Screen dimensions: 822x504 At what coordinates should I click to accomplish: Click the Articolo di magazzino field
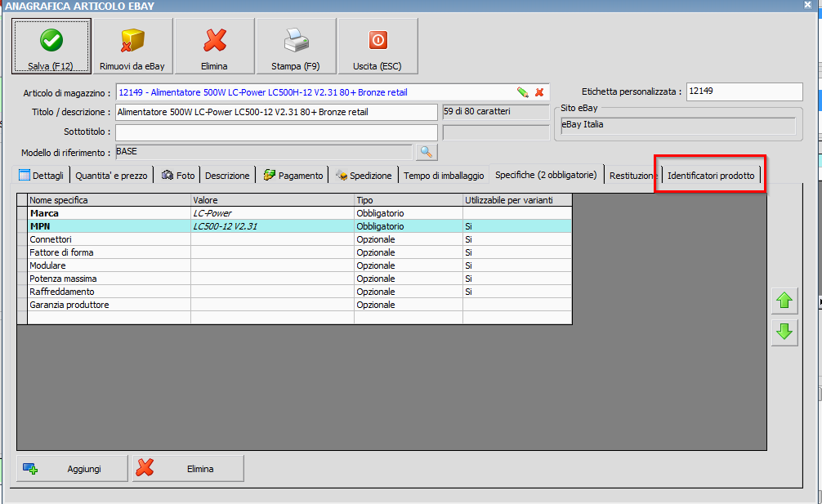(x=333, y=92)
